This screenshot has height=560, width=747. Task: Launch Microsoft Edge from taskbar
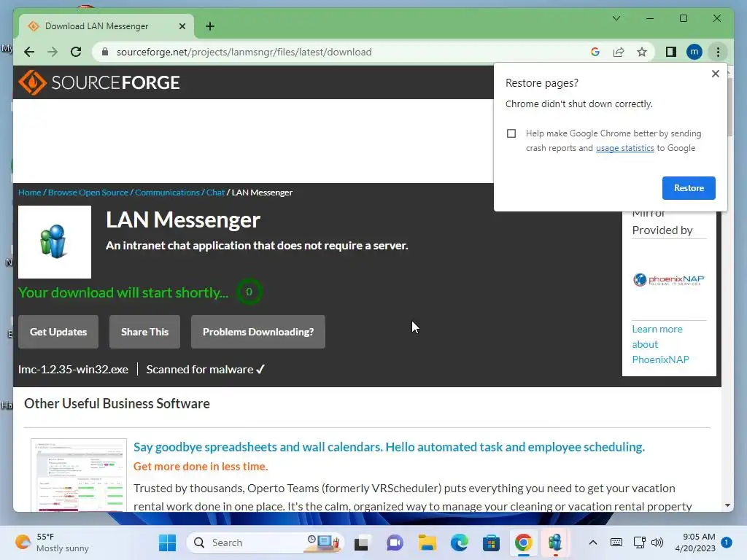point(460,542)
